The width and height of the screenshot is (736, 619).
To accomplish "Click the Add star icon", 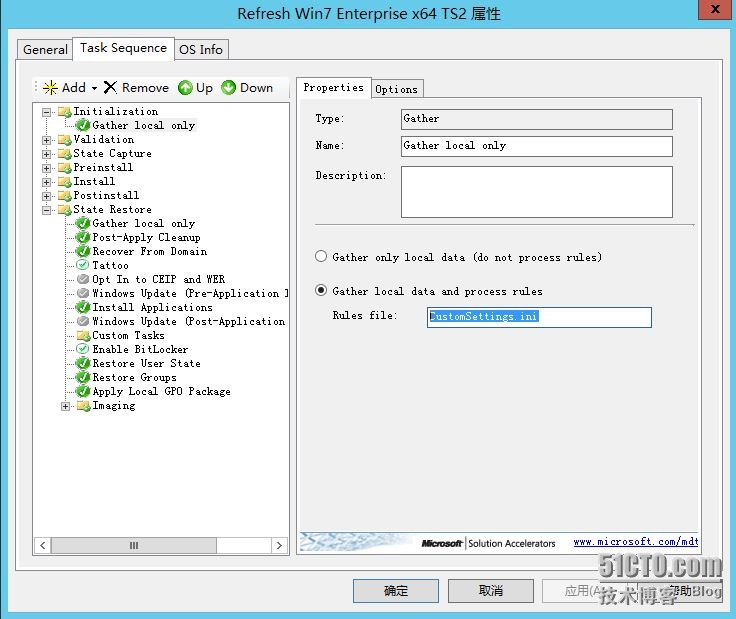I will (x=50, y=88).
